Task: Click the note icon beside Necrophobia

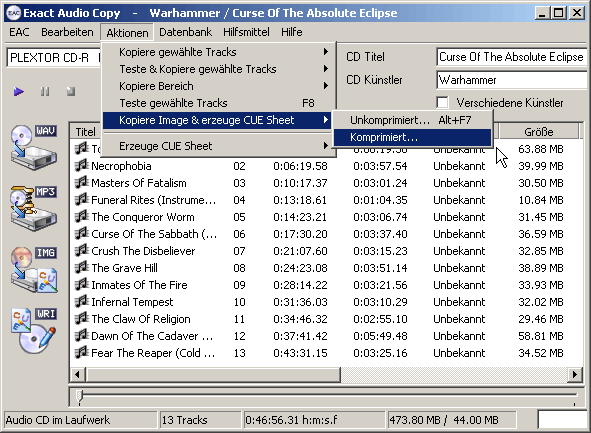Action: point(81,165)
